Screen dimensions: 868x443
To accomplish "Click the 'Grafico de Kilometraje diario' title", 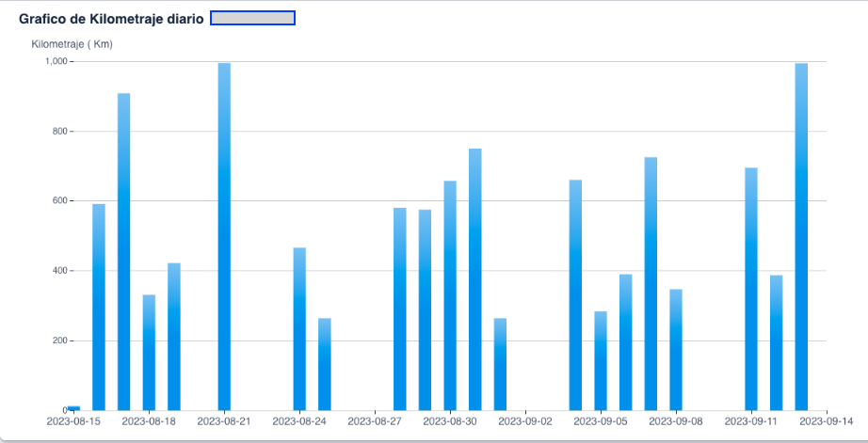I will click(111, 19).
